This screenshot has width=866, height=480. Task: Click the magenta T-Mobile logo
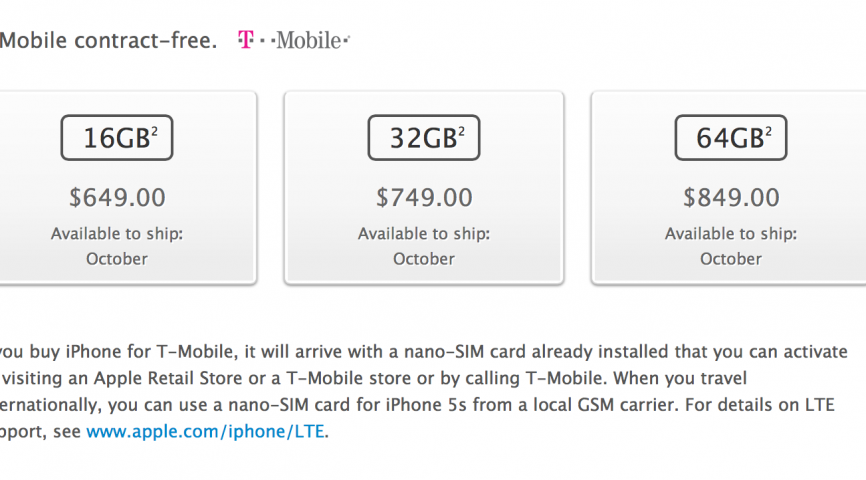click(x=293, y=41)
